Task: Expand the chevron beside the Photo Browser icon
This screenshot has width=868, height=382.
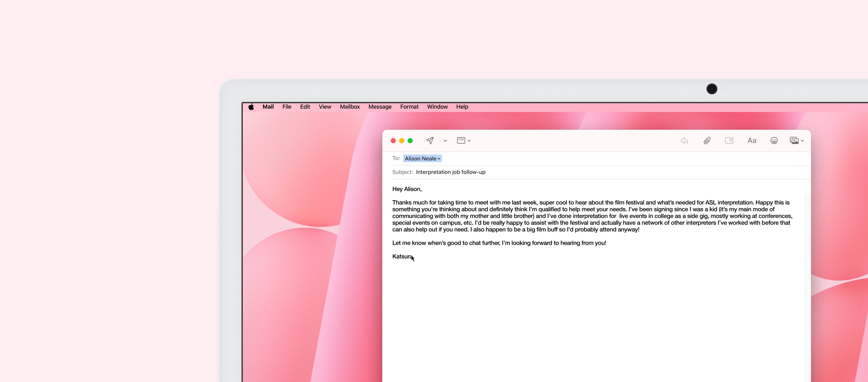Action: click(x=802, y=141)
